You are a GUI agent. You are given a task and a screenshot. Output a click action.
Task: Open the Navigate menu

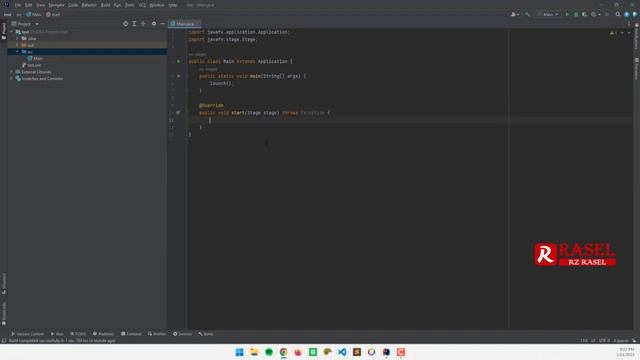click(x=56, y=5)
